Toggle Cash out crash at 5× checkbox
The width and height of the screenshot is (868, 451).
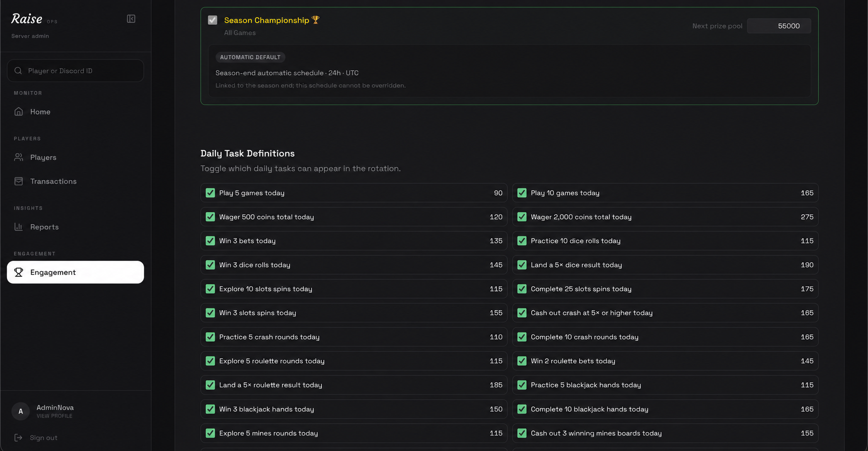point(522,313)
